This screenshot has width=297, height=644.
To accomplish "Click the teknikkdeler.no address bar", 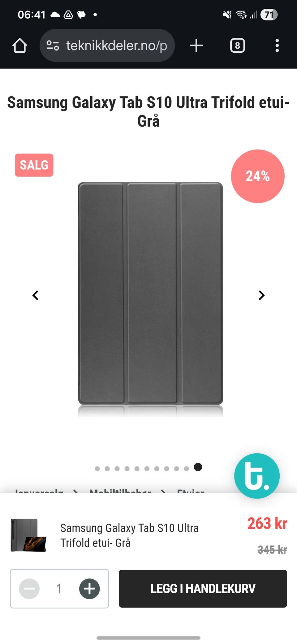I will 107,46.
